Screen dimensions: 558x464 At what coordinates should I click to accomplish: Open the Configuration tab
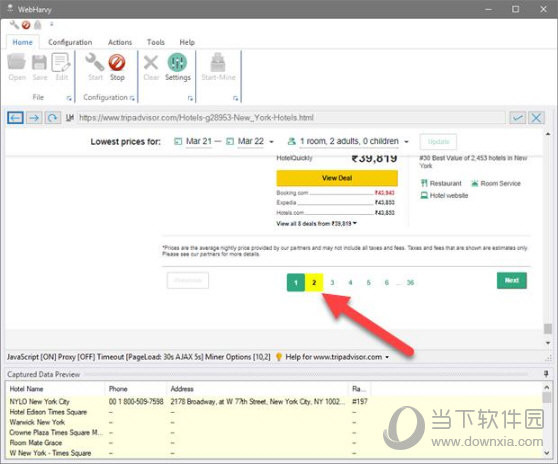click(70, 42)
